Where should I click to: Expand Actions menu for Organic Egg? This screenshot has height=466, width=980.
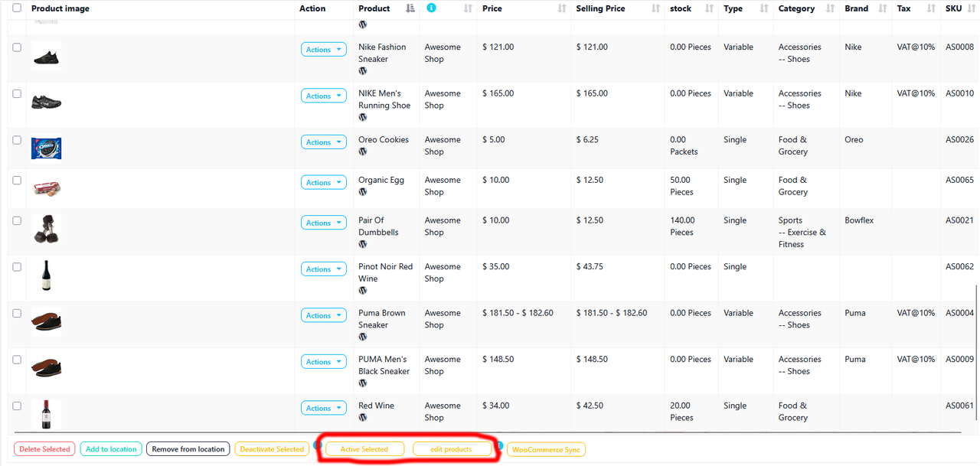click(323, 183)
